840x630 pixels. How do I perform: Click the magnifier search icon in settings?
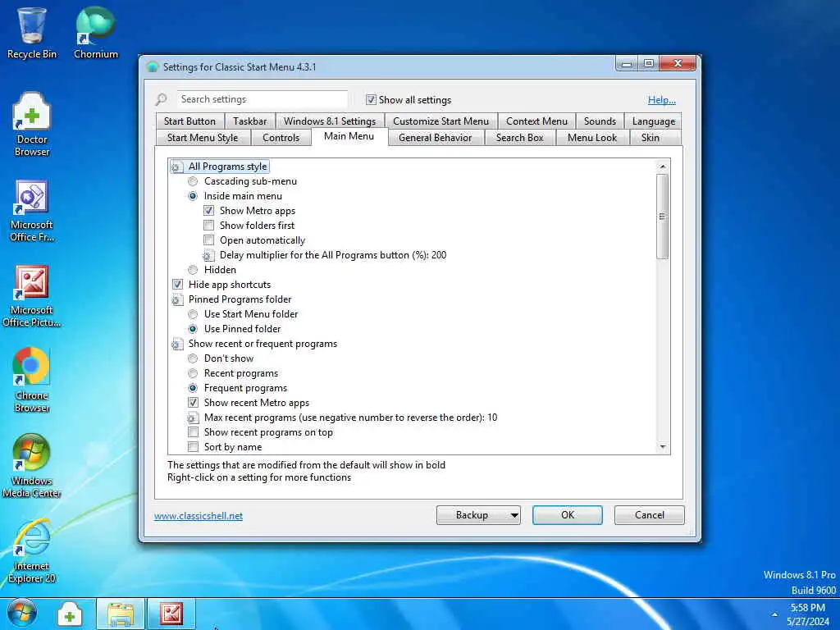pos(162,99)
